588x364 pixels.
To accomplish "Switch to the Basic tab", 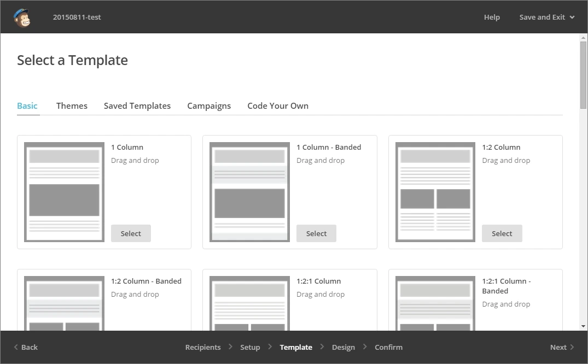I will point(27,105).
